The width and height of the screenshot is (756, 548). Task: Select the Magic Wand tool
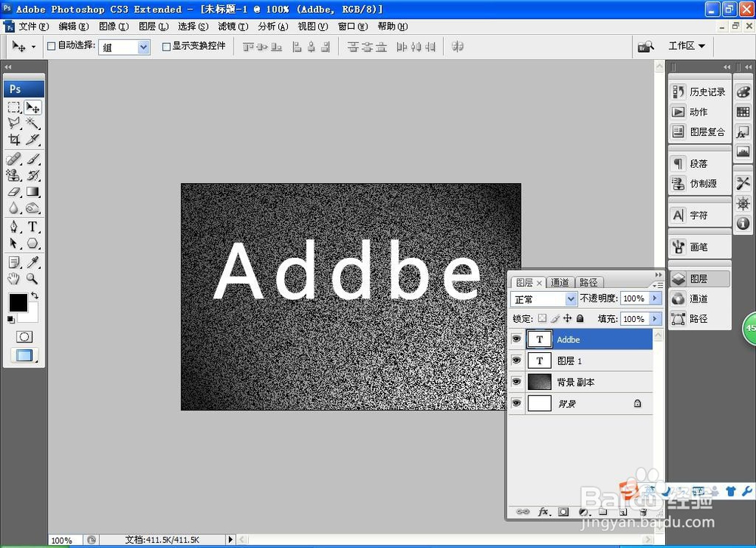pyautogui.click(x=33, y=123)
